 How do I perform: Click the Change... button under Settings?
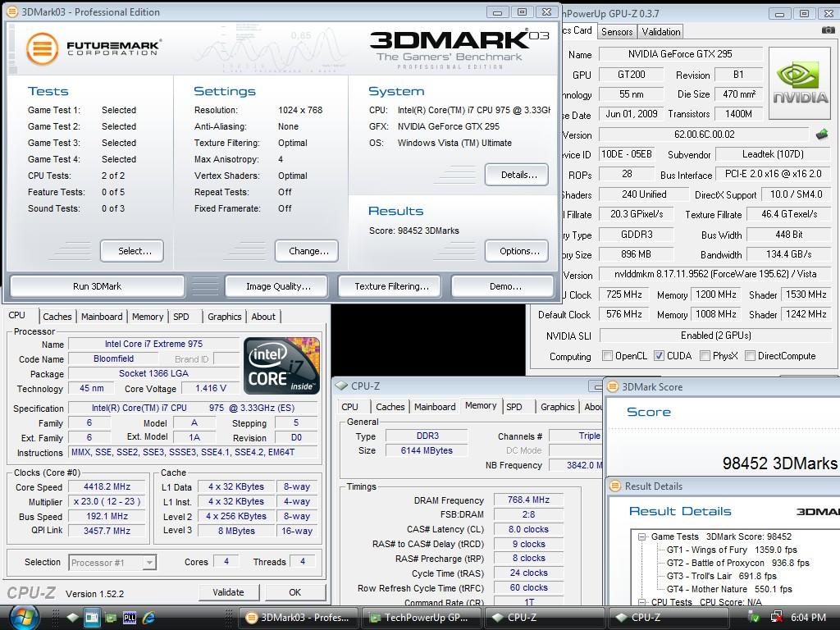tap(307, 251)
